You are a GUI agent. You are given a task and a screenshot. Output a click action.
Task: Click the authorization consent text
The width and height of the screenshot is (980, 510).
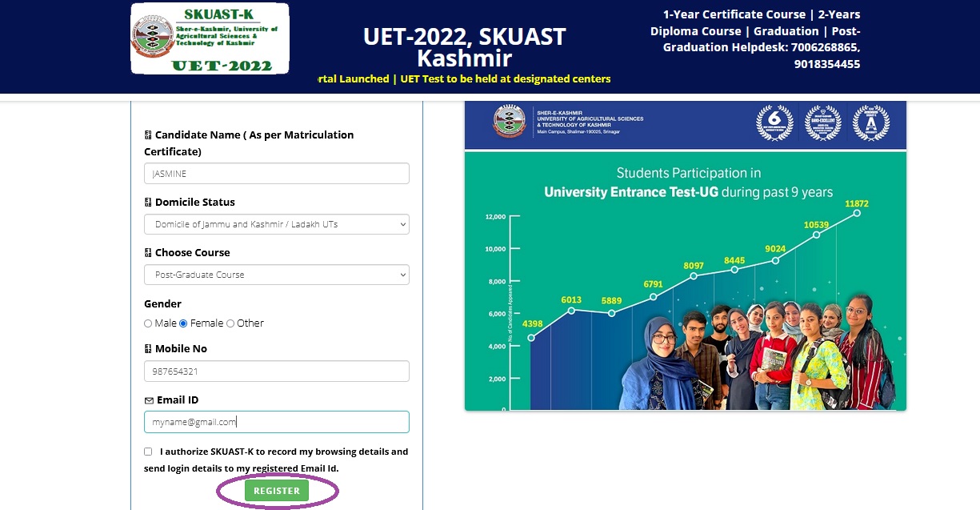point(276,460)
